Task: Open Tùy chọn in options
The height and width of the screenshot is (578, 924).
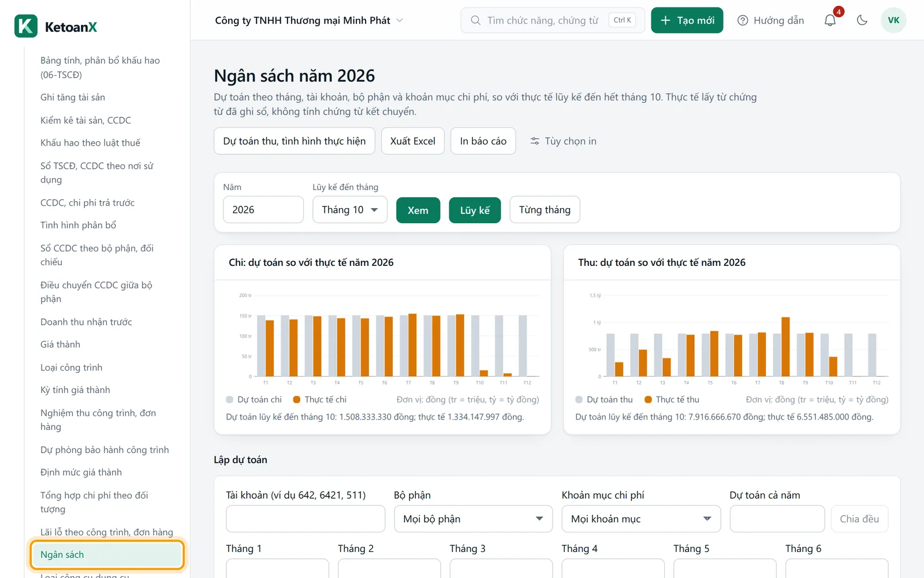Action: point(563,141)
